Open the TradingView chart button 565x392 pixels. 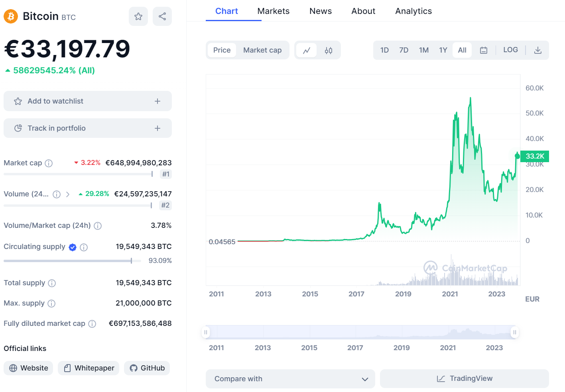tap(465, 378)
